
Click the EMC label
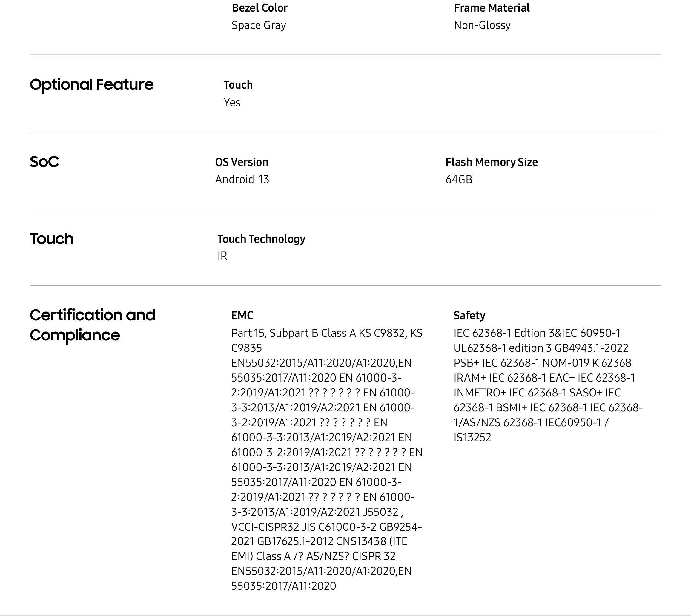242,315
